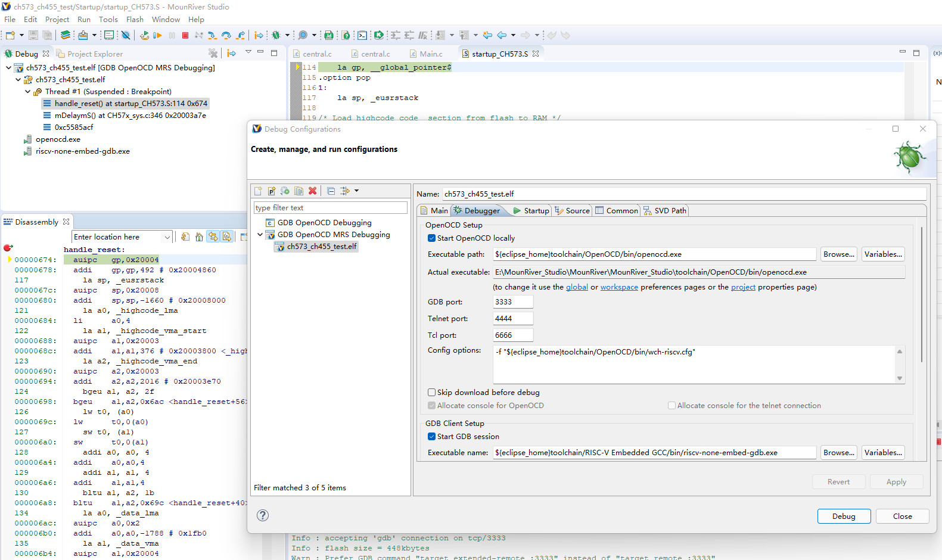The image size is (942, 560).
Task: Click the Step Over toolbar icon
Action: point(226,35)
